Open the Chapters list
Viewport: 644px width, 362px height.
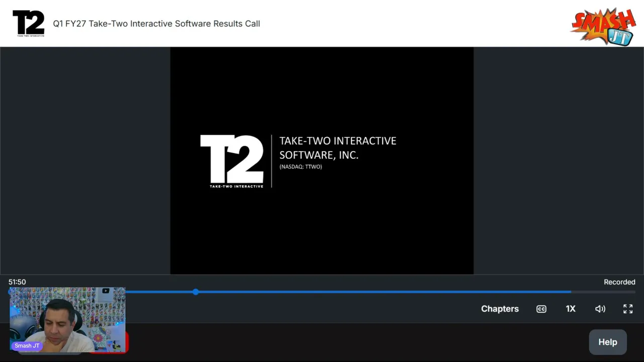coord(500,309)
